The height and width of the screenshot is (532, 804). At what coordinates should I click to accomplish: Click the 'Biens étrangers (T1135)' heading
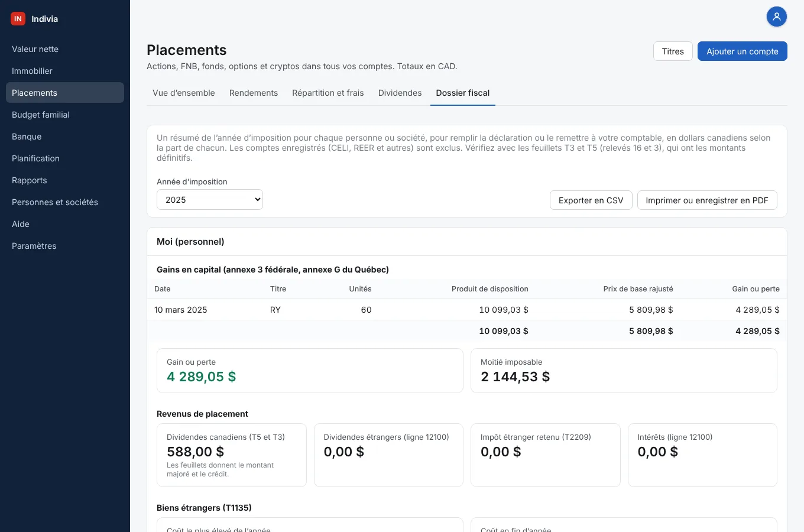coord(204,508)
